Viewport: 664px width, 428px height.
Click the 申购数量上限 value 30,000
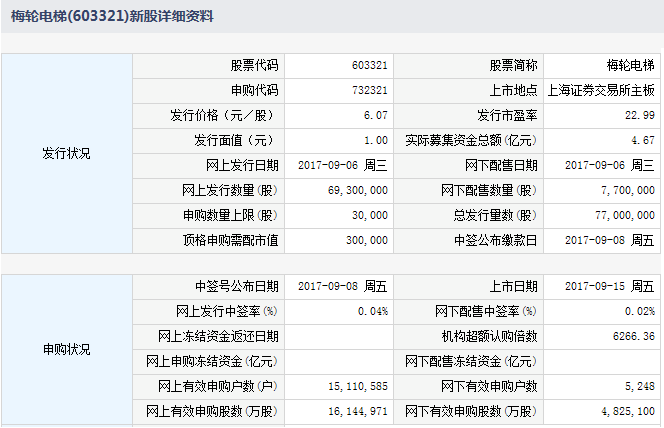tap(370, 215)
